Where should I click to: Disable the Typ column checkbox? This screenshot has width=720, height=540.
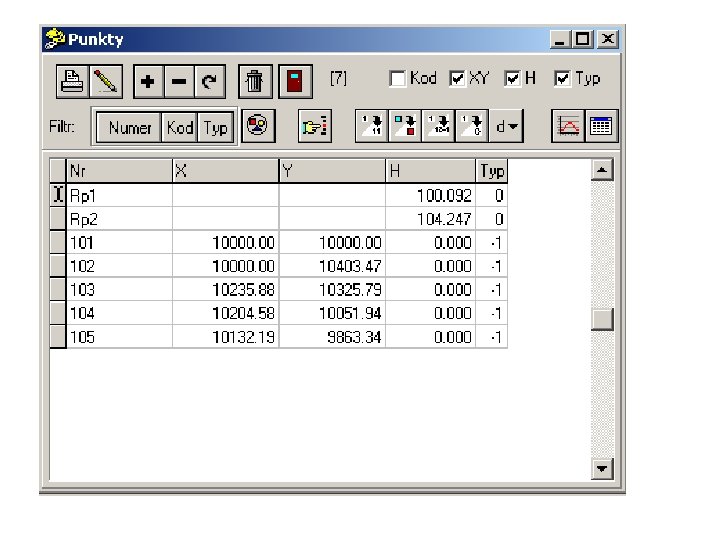tap(562, 79)
